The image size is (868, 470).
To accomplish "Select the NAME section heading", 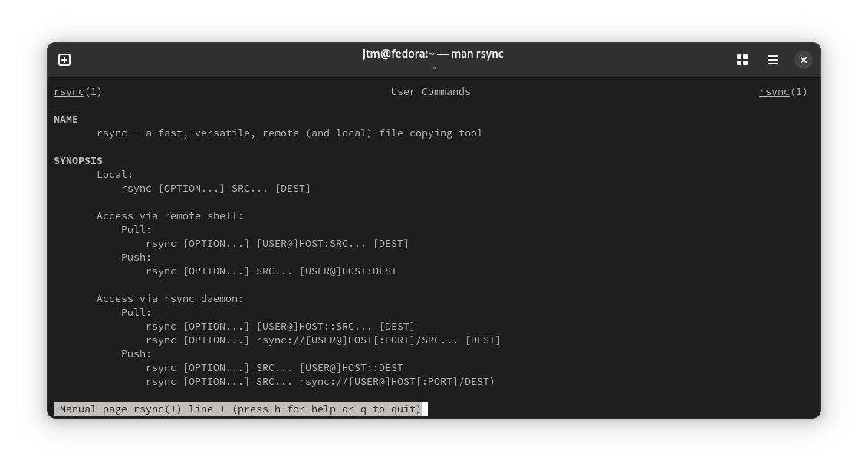I will click(x=66, y=120).
